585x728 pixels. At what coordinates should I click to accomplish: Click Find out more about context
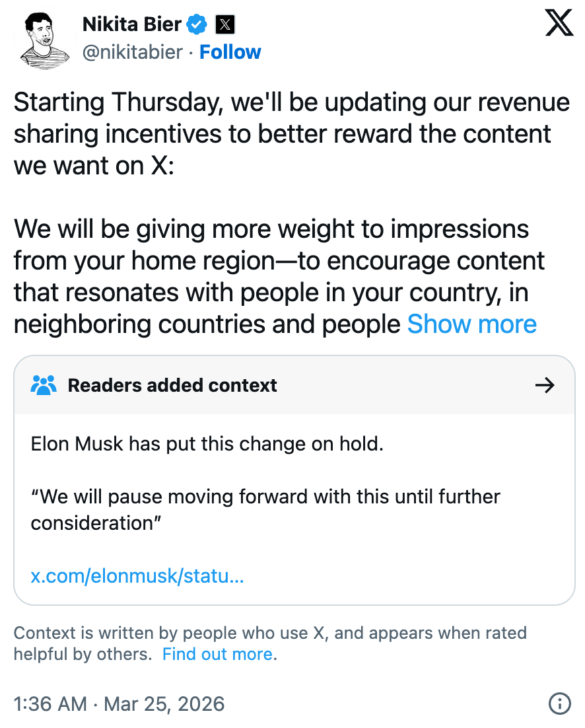click(217, 654)
